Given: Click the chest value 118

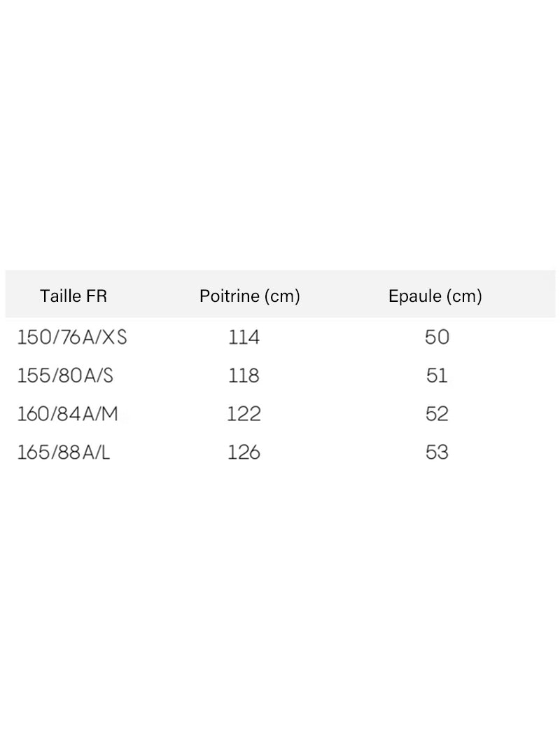Looking at the screenshot, I should 244,375.
